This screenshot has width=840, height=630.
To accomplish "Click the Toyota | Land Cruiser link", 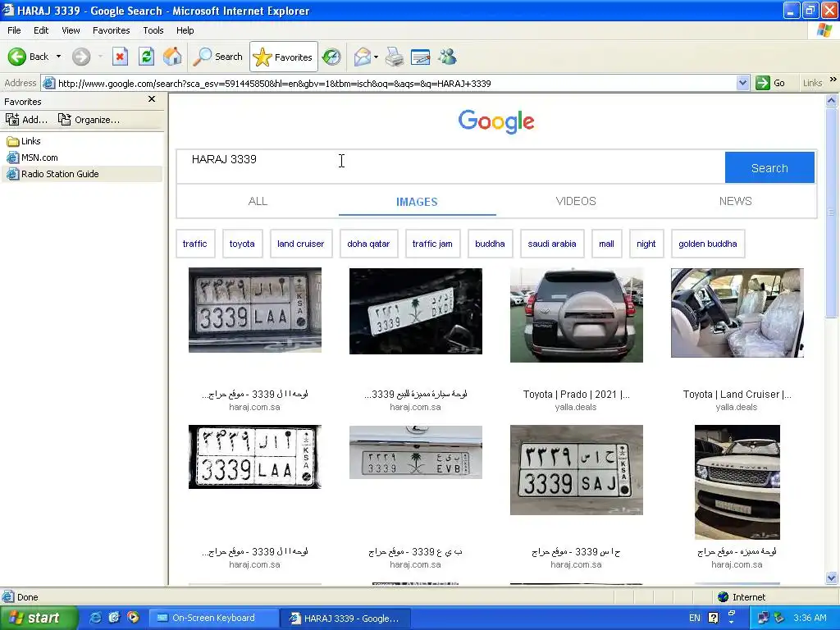I will (737, 395).
